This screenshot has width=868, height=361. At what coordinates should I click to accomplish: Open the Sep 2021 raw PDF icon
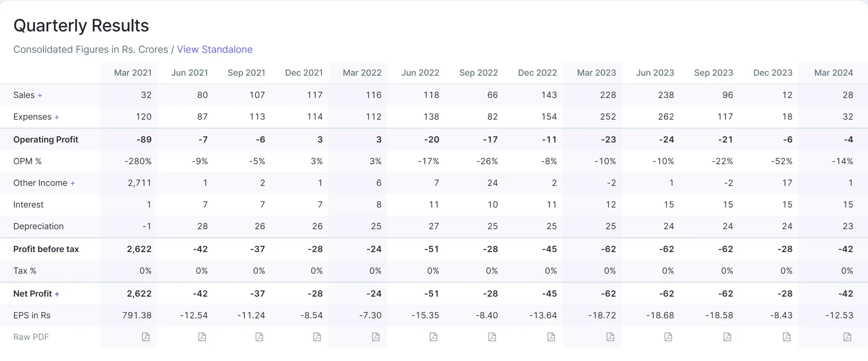click(x=259, y=337)
